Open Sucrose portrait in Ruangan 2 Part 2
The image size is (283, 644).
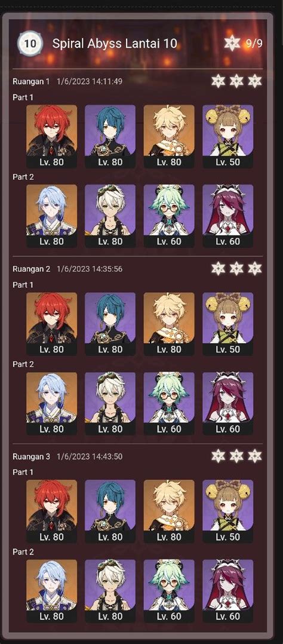[169, 404]
